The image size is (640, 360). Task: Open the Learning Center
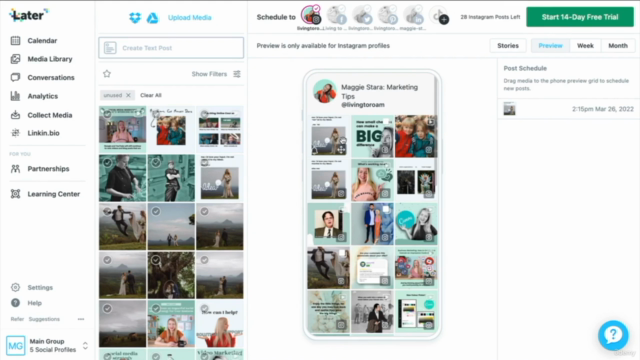[x=53, y=194]
